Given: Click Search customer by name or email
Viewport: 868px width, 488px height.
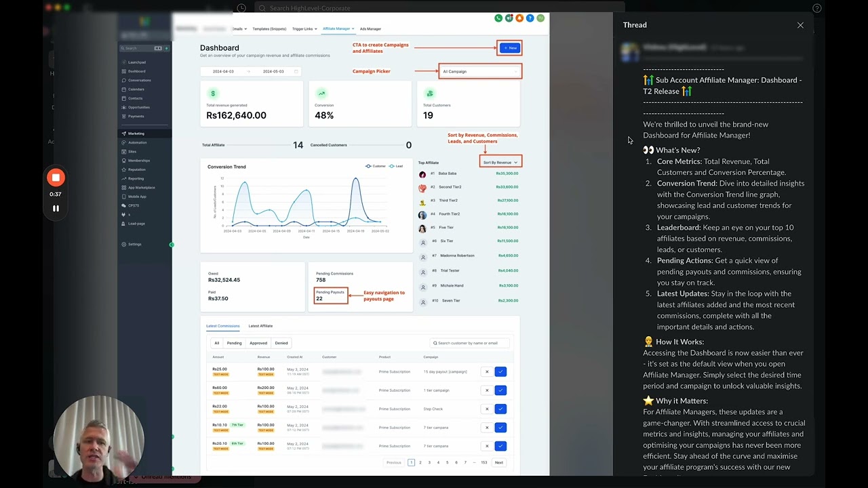Looking at the screenshot, I should pyautogui.click(x=470, y=343).
